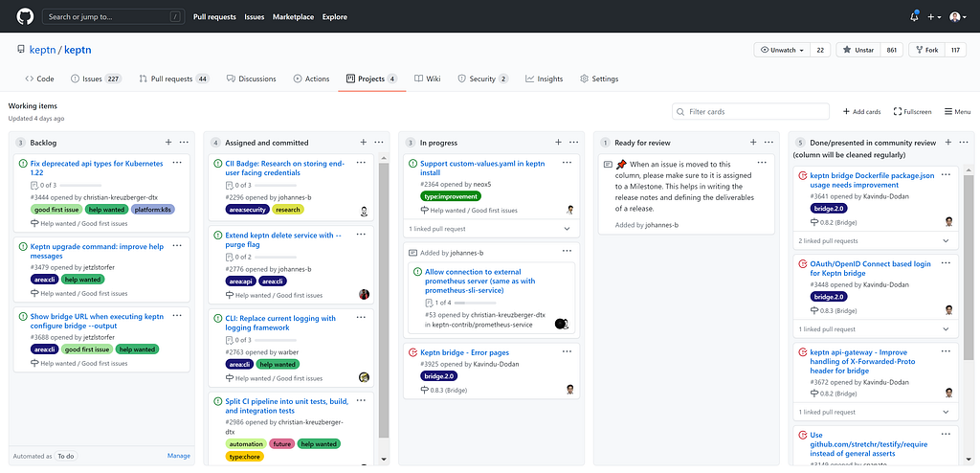Click assignee avatar on CII Badge card

point(365,212)
